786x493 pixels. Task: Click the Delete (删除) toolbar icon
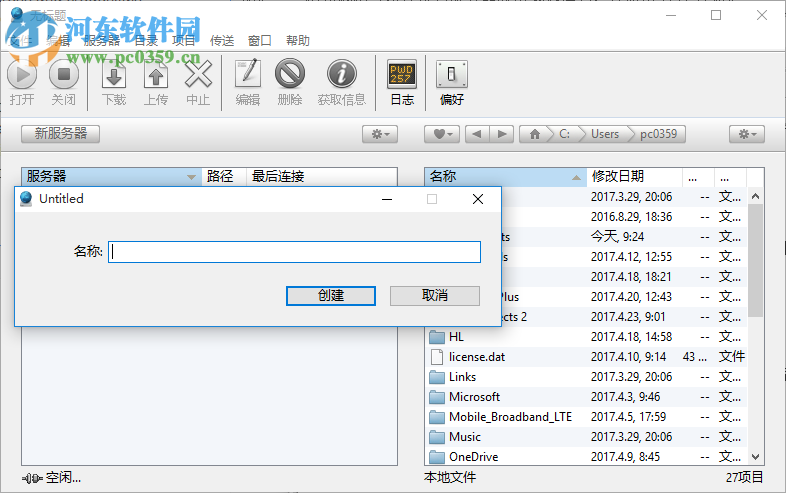click(290, 74)
